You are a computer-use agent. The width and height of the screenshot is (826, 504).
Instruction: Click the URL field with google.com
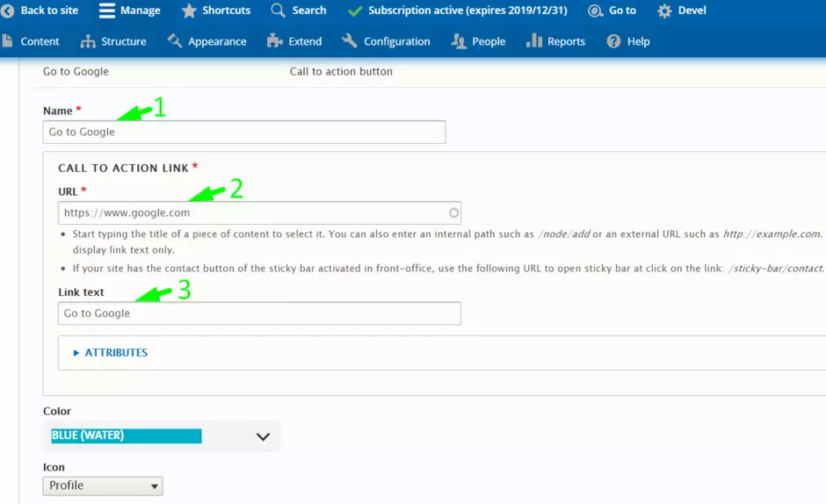255,212
